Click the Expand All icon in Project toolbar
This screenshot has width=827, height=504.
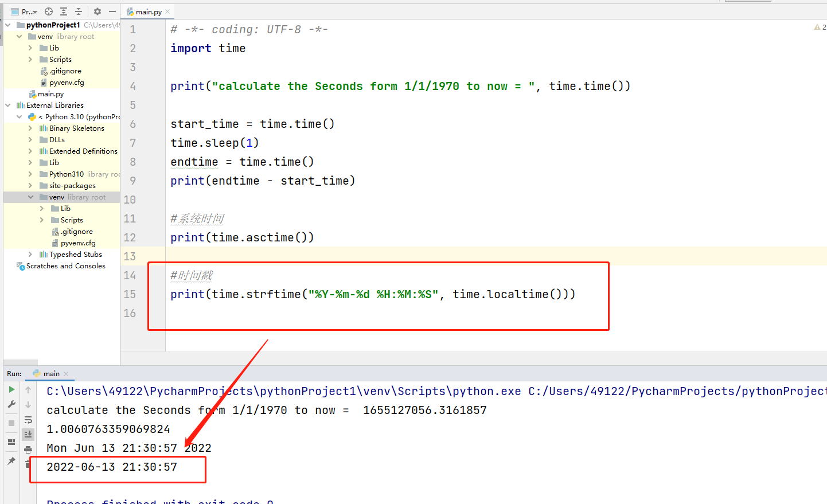pyautogui.click(x=64, y=11)
